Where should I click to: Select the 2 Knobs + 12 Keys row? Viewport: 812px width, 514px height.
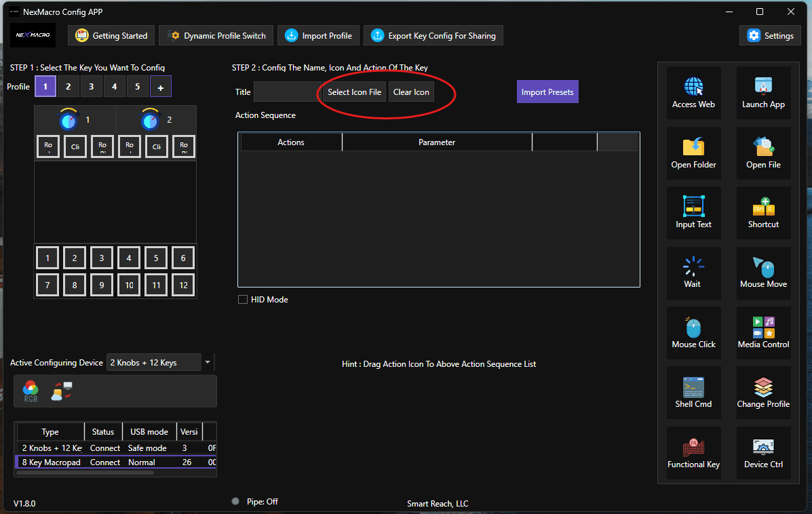pyautogui.click(x=117, y=448)
